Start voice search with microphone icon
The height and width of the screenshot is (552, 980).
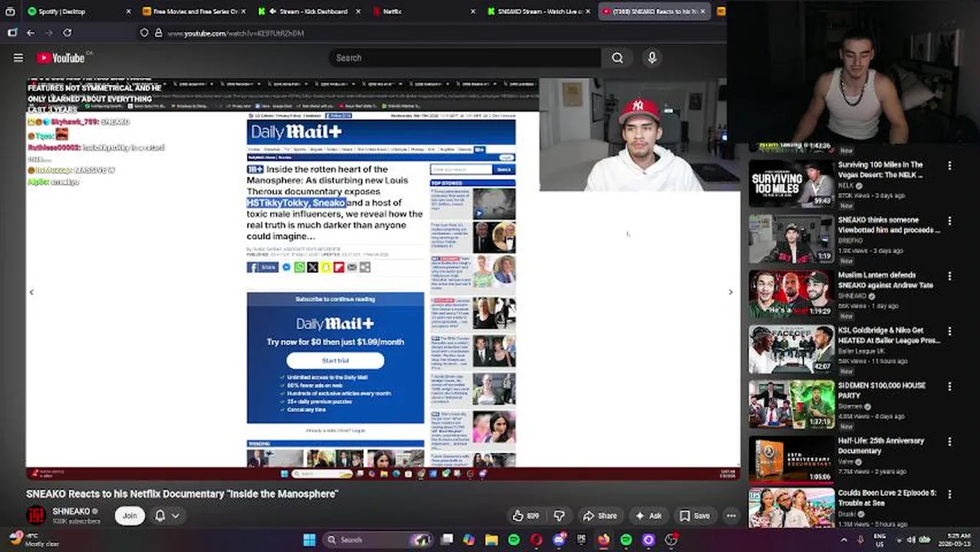(653, 58)
